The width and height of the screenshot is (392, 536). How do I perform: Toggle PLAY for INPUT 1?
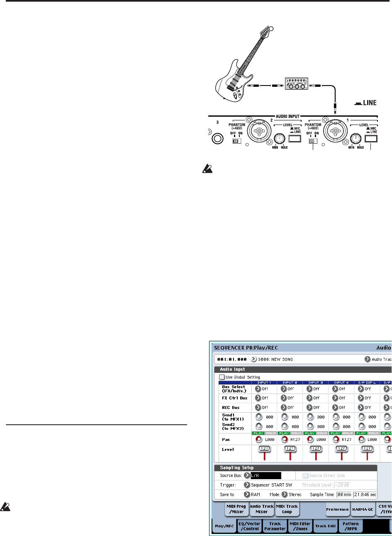pos(258,433)
